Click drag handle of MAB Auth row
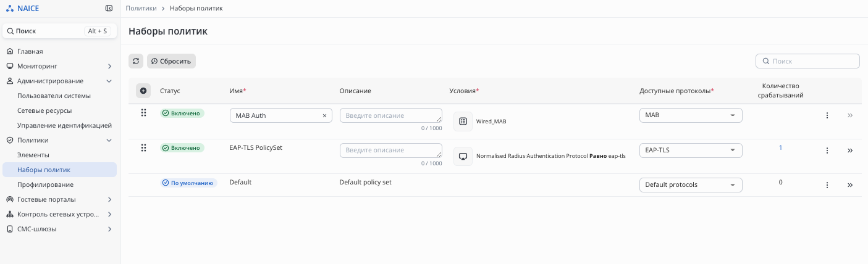The image size is (868, 264). pos(143,113)
